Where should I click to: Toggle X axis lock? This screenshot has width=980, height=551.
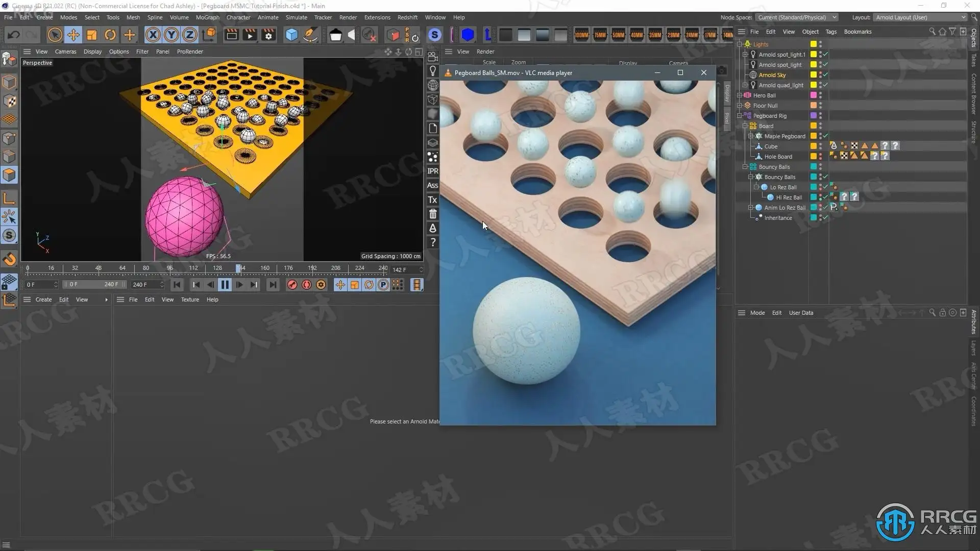(x=153, y=35)
